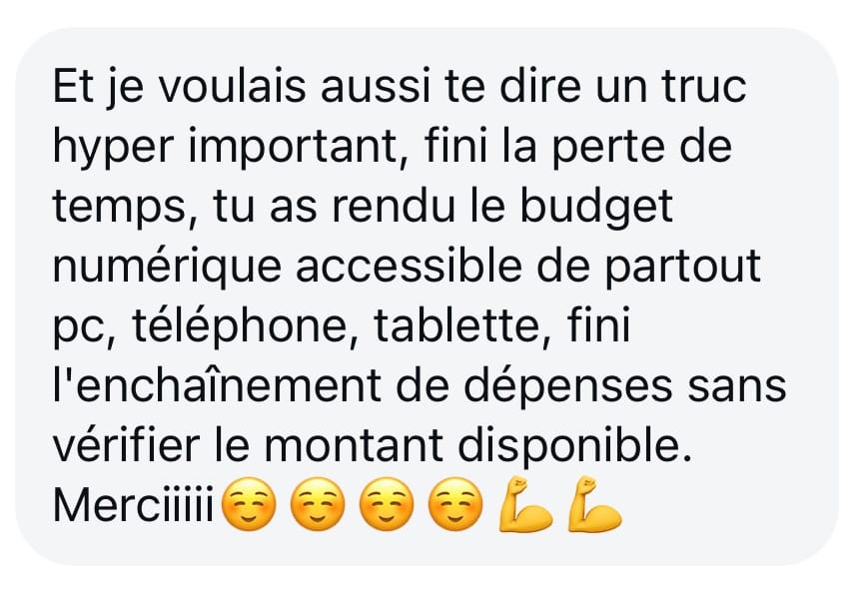Click the third smiling face emoji
This screenshot has width=868, height=596.
[x=387, y=504]
